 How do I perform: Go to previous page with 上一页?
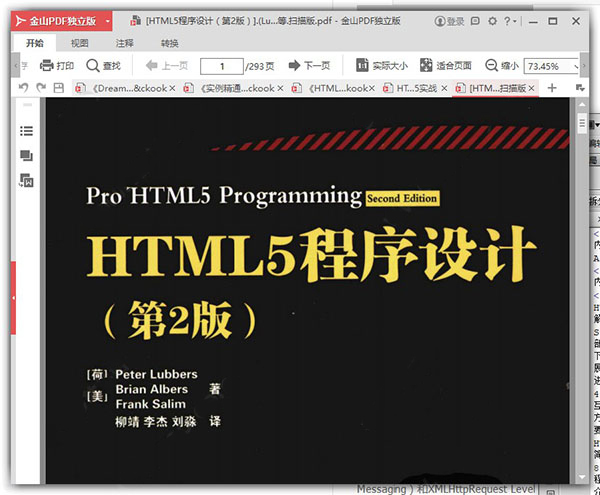coord(167,66)
